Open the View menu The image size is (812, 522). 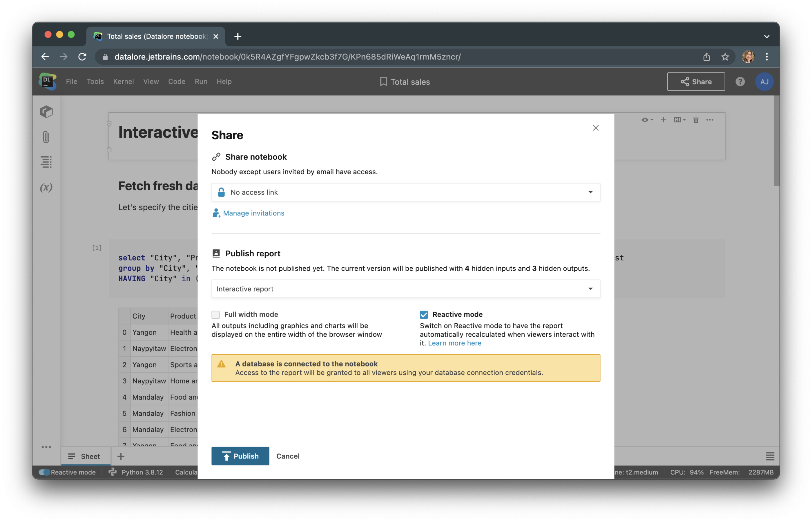point(151,82)
